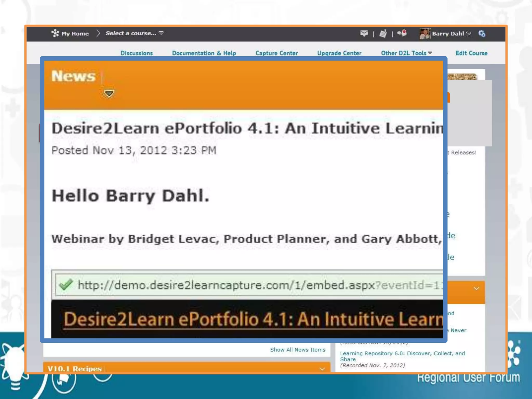Click the Edit Course link
Image resolution: width=532 pixels, height=399 pixels.
[x=471, y=53]
